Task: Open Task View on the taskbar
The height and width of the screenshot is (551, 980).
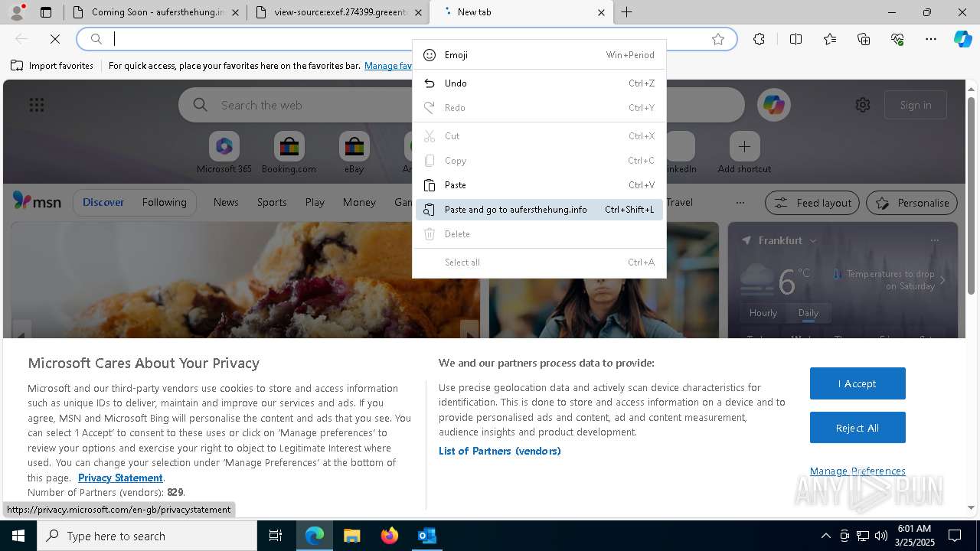Action: (x=276, y=536)
